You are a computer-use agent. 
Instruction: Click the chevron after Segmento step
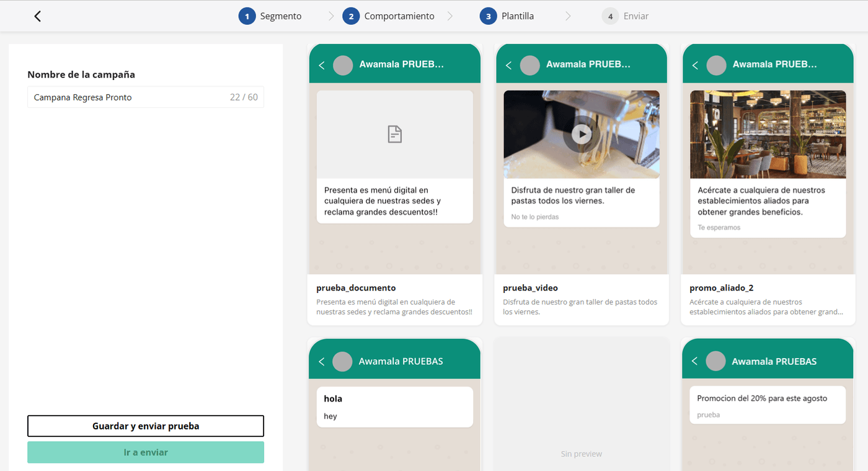331,17
